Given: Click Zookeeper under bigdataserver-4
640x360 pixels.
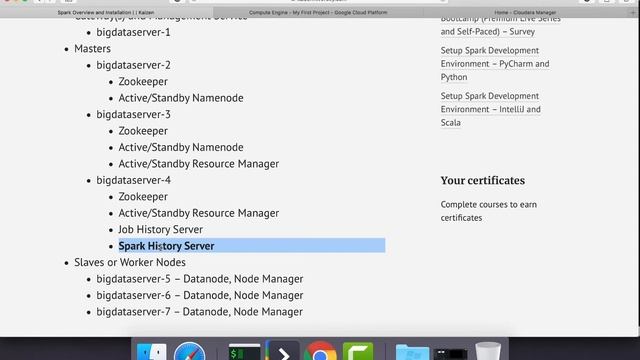Looking at the screenshot, I should tap(143, 197).
